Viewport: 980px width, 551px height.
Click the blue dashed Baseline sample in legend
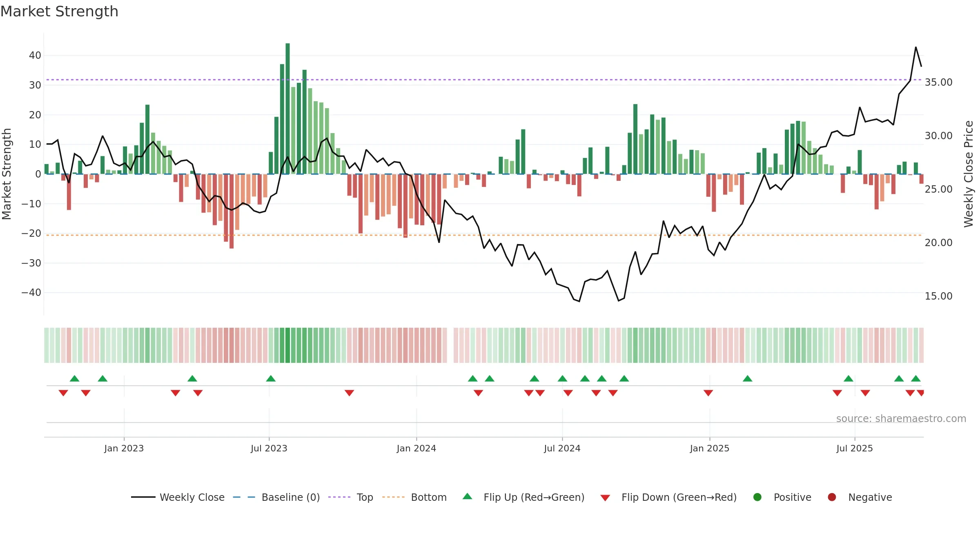click(244, 497)
